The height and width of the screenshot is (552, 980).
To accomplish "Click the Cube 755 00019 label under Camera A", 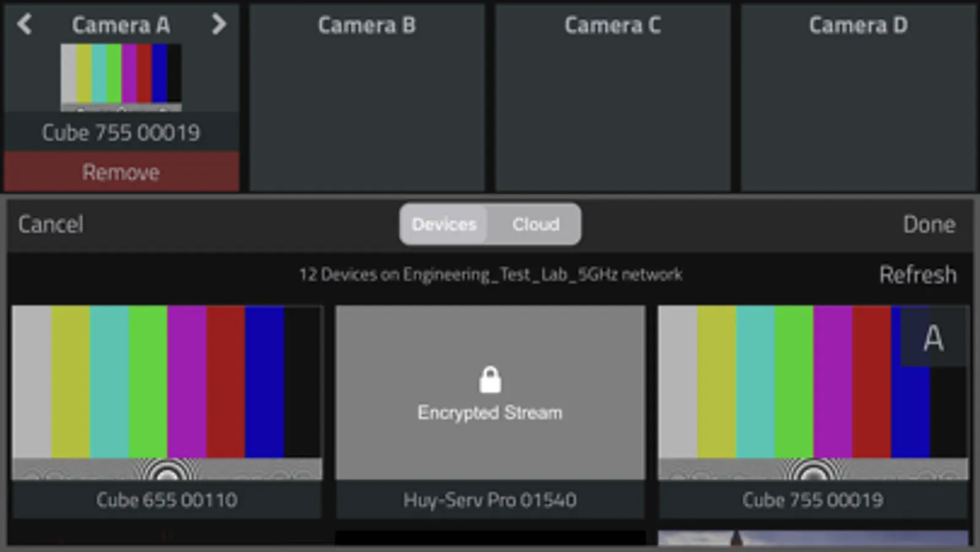I will pyautogui.click(x=121, y=132).
